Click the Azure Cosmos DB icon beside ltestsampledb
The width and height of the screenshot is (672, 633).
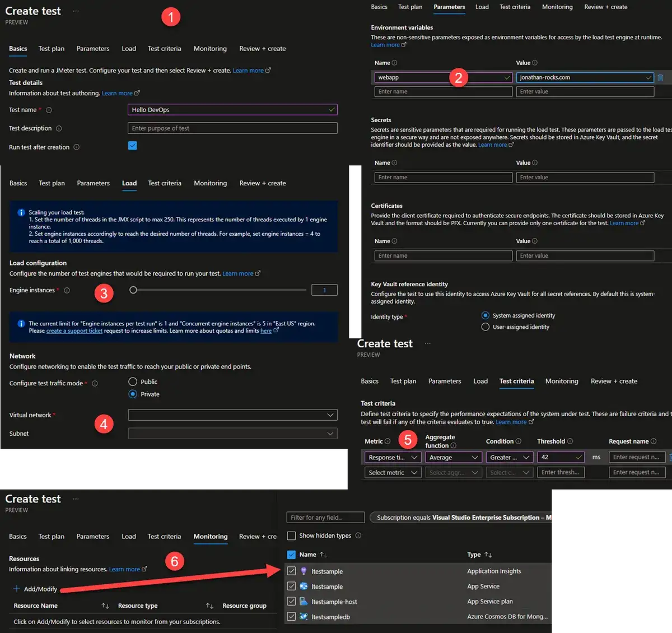tap(304, 616)
